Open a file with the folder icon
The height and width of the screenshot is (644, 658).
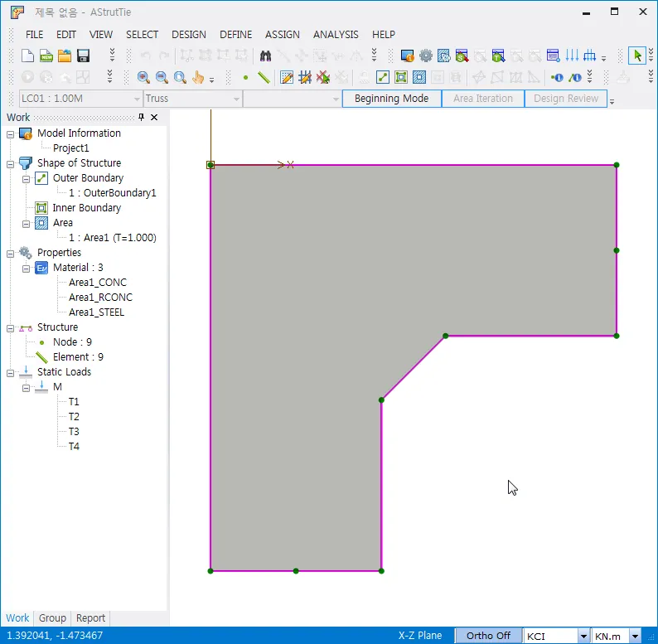click(x=65, y=56)
